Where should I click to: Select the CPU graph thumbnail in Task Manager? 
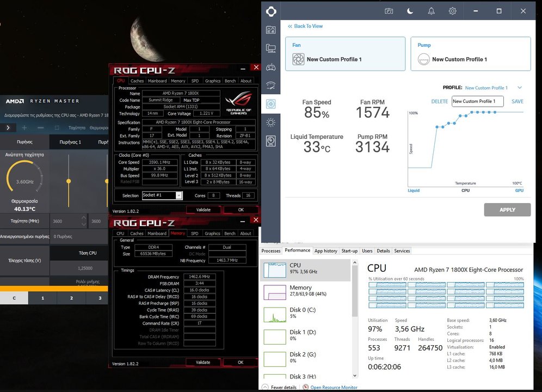click(x=275, y=270)
